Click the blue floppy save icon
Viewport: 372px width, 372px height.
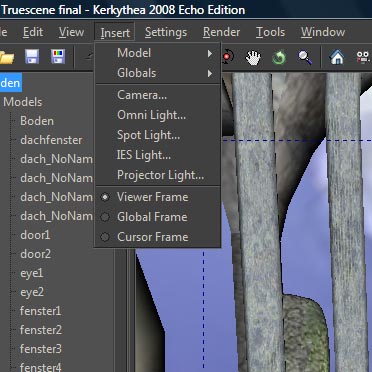[x=32, y=57]
